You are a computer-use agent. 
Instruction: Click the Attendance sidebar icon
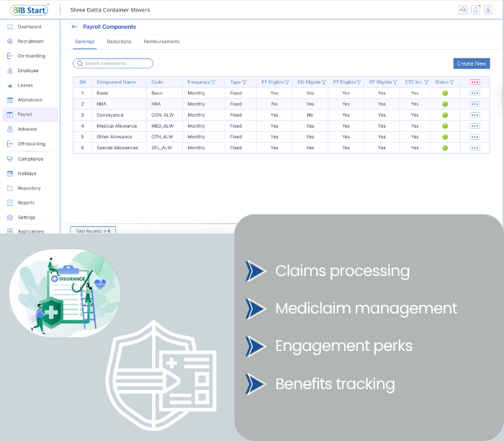point(10,100)
